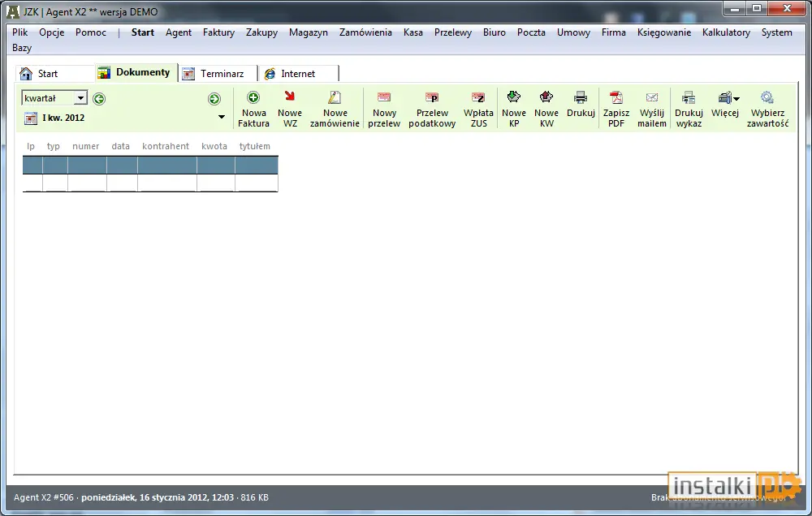The height and width of the screenshot is (516, 812).
Task: Click the status bar date text
Action: (158, 497)
